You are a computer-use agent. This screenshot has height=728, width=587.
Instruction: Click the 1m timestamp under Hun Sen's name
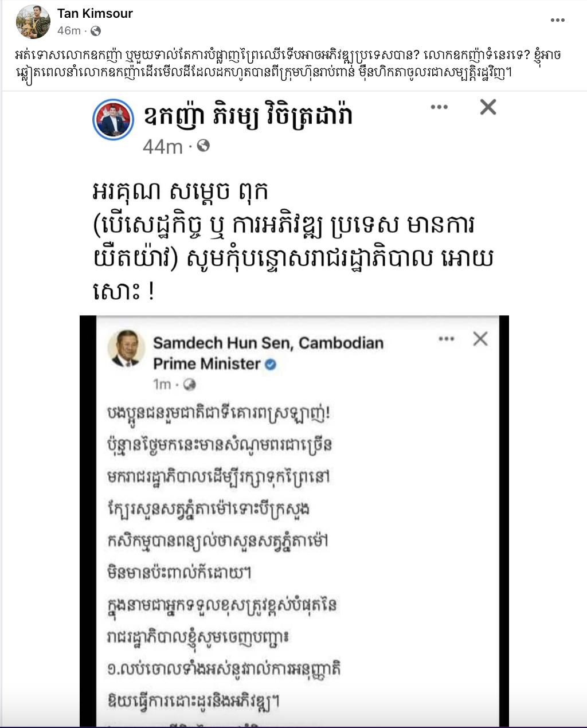tap(162, 384)
